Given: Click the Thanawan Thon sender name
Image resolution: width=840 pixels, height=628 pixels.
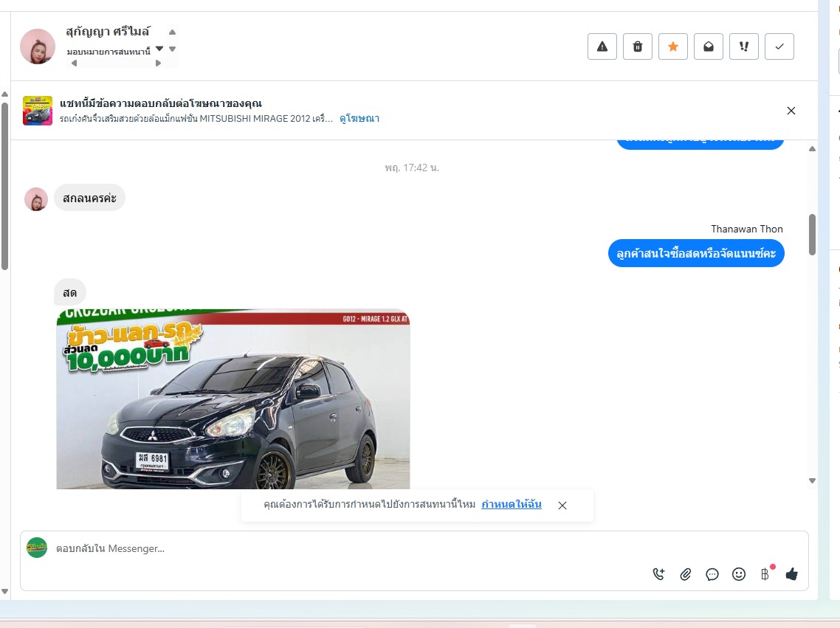Looking at the screenshot, I should (x=747, y=230).
